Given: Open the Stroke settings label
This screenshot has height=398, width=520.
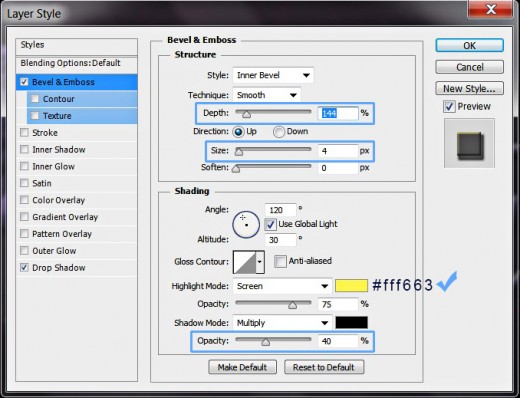Looking at the screenshot, I should 45,133.
